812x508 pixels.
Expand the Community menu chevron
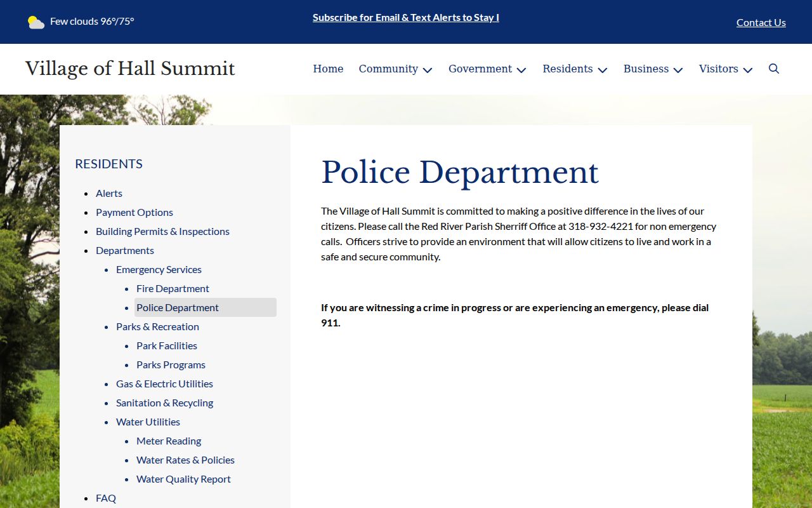click(428, 70)
